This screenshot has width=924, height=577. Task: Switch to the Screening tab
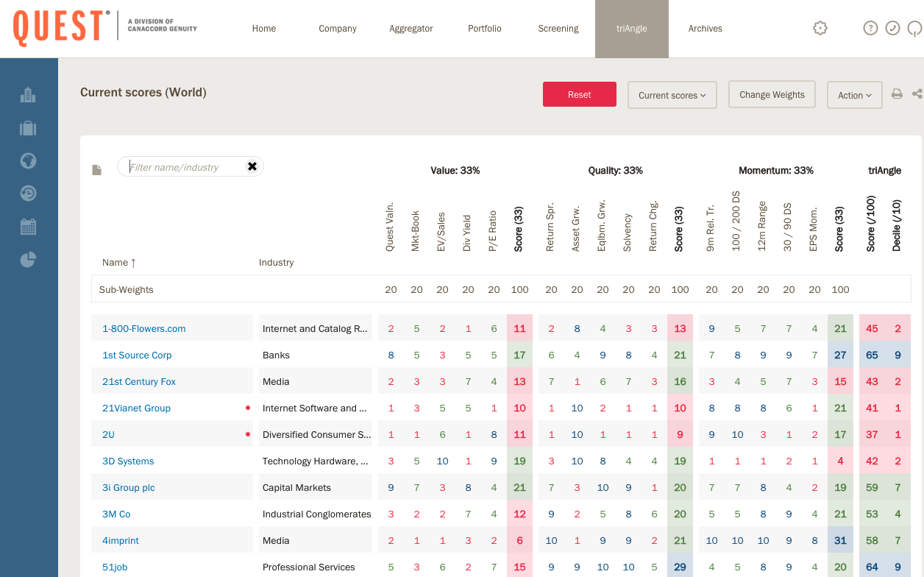coord(558,29)
